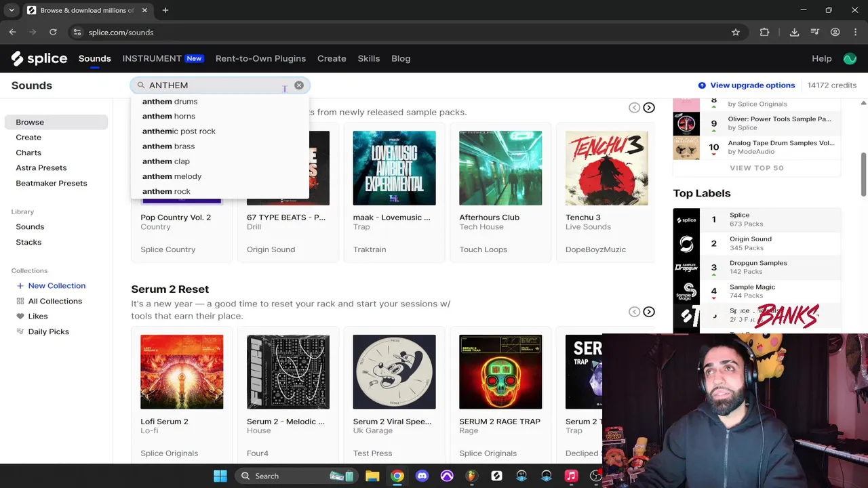Screen dimensions: 868x488
Task: Open the Skills navigation item
Action: (x=369, y=58)
